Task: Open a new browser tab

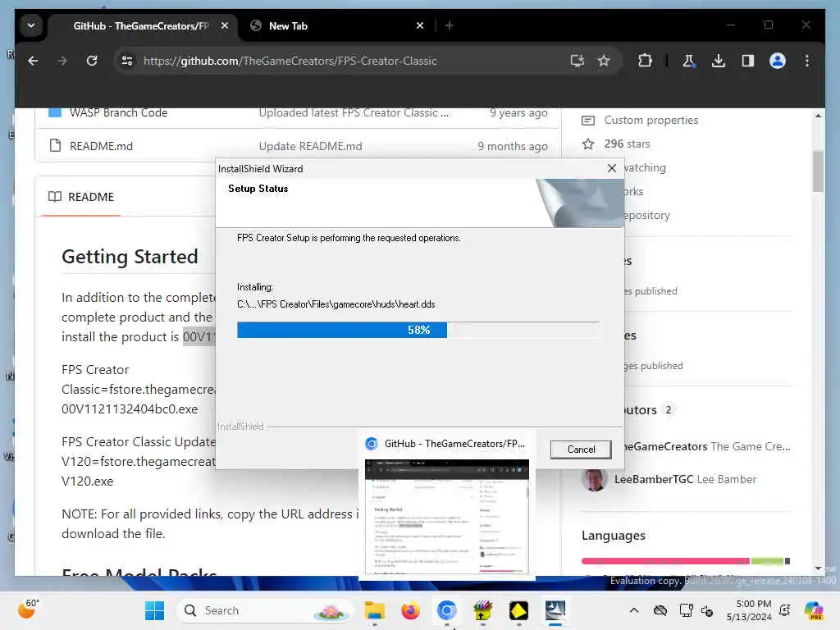Action: coord(449,25)
